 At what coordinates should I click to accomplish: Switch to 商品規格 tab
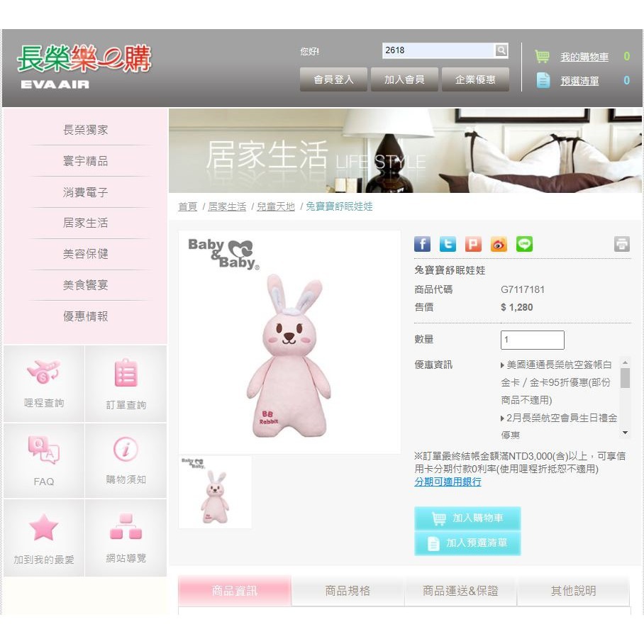click(x=348, y=591)
